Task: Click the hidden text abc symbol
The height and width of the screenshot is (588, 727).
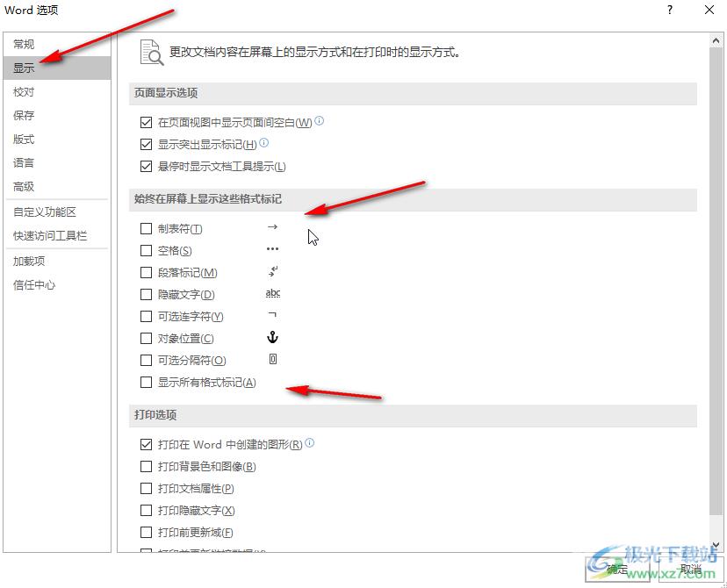Action: pyautogui.click(x=273, y=293)
